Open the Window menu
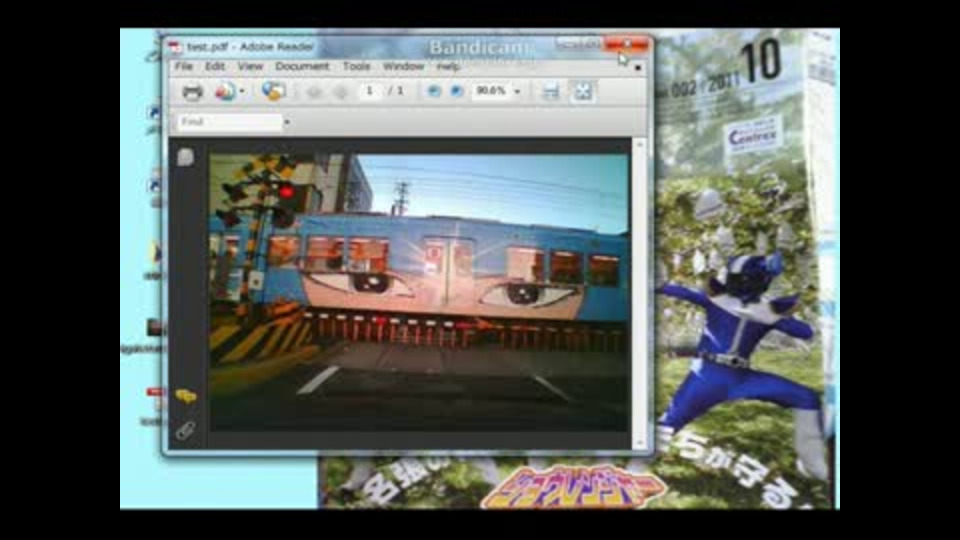The width and height of the screenshot is (960, 540). point(403,66)
